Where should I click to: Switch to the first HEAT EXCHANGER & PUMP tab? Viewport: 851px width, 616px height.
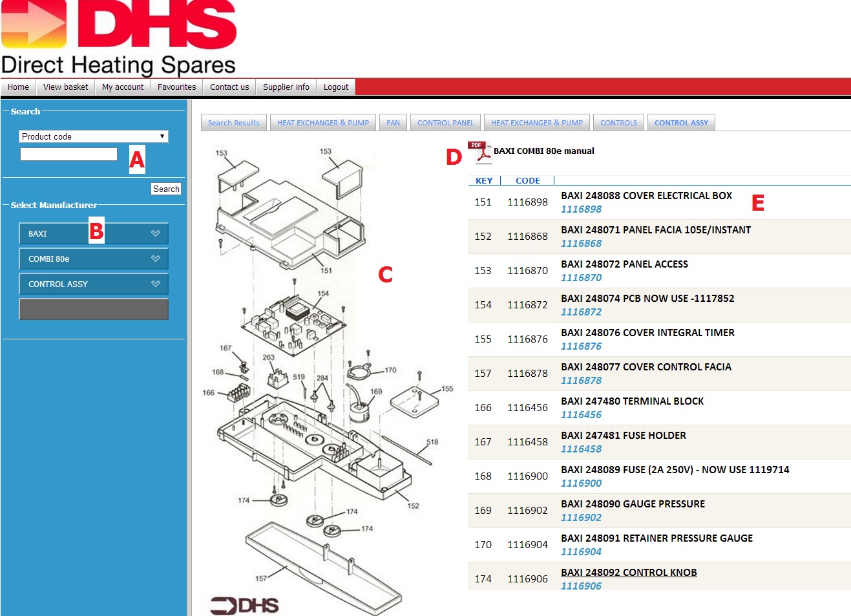323,123
